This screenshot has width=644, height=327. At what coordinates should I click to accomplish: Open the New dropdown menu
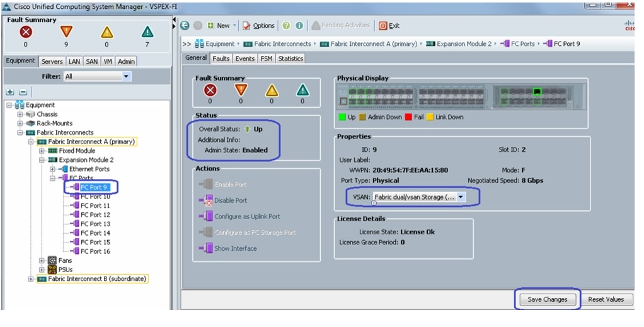pyautogui.click(x=222, y=25)
